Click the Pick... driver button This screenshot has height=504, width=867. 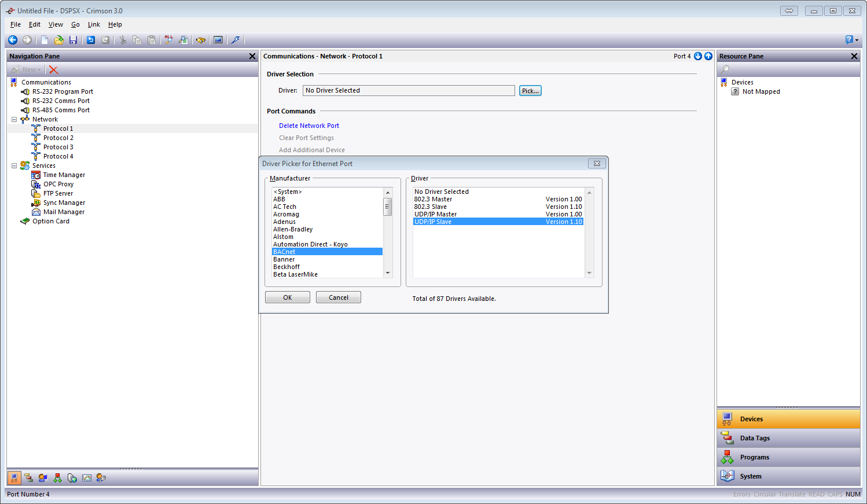coord(530,91)
